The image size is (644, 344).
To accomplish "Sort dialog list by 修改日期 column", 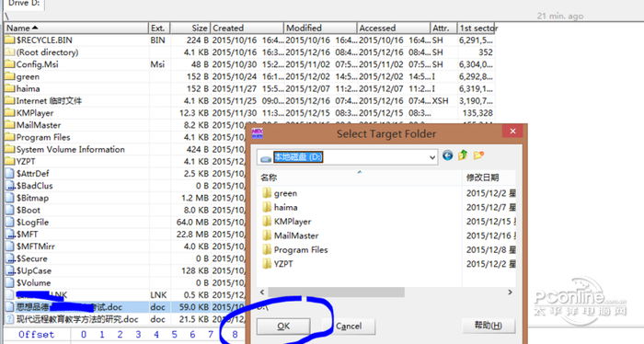I will [489, 178].
